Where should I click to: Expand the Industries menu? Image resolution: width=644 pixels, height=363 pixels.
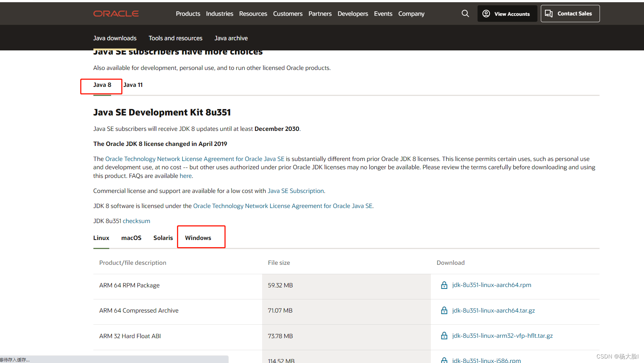click(x=220, y=14)
